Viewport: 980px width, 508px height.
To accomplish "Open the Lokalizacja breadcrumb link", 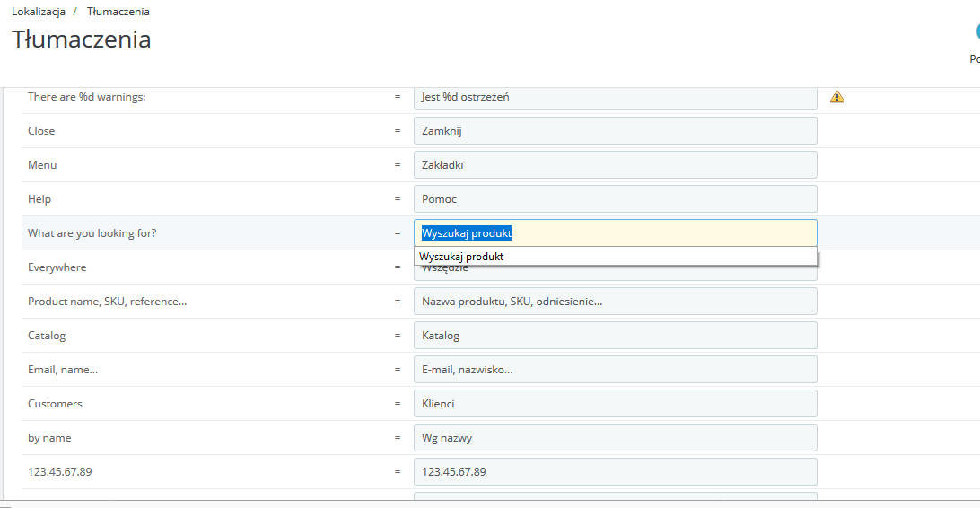I will coord(38,12).
